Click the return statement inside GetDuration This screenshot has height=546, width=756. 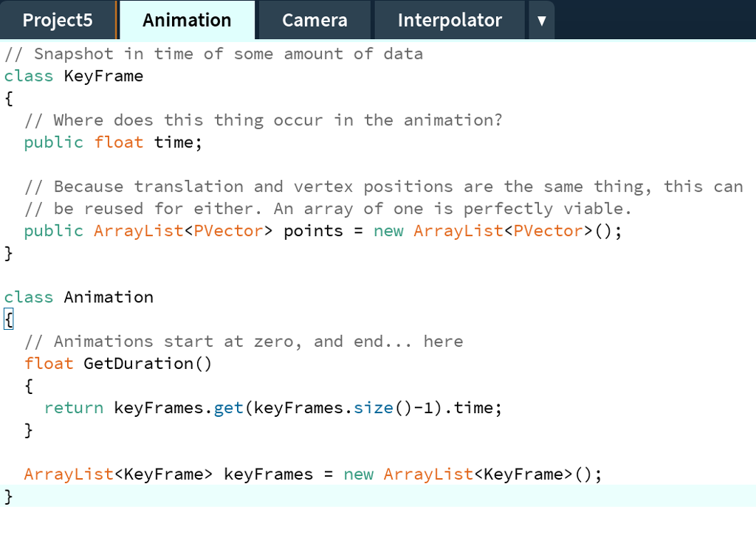74,407
